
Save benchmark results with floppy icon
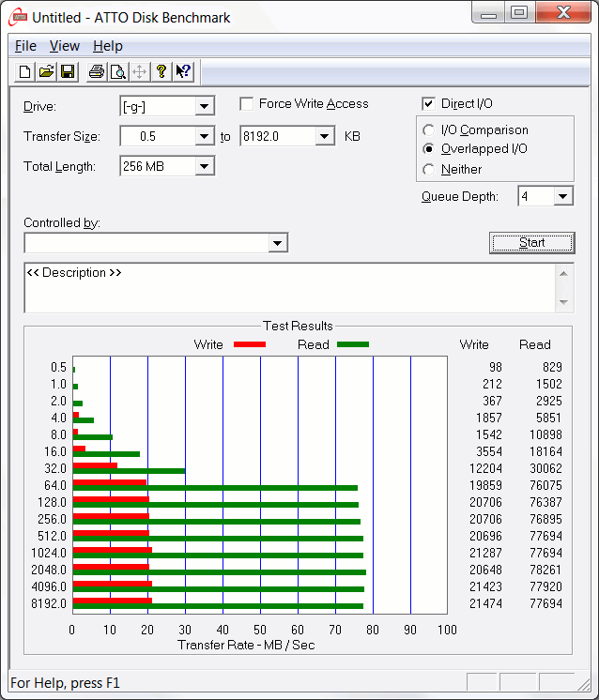coord(68,71)
